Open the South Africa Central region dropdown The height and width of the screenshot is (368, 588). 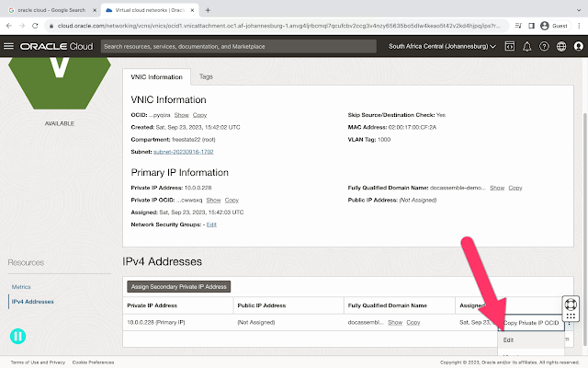[x=442, y=46]
